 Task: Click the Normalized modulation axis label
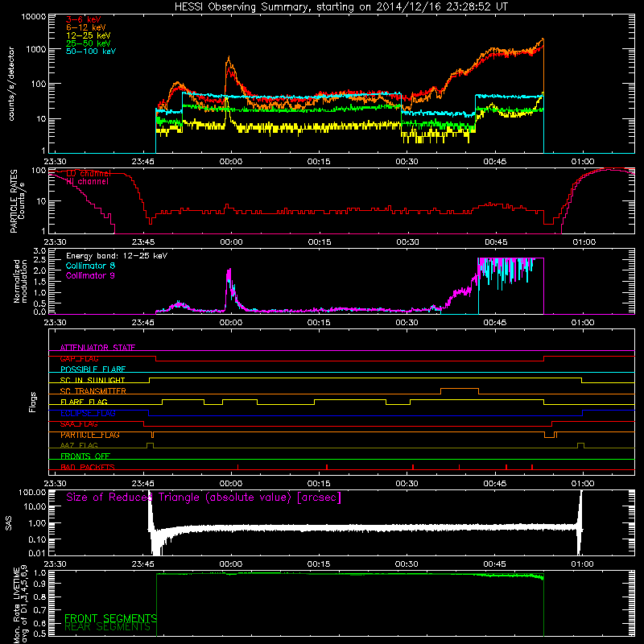pyautogui.click(x=20, y=281)
